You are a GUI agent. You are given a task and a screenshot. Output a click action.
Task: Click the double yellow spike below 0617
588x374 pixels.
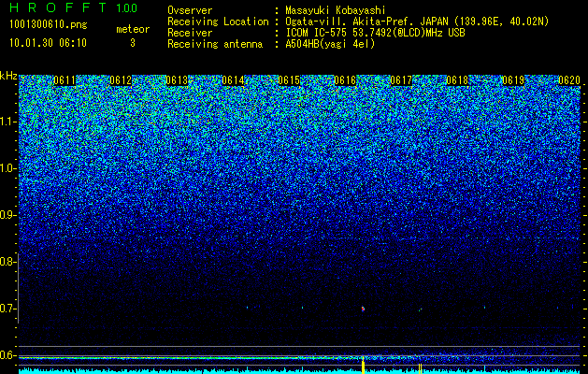tap(421, 368)
